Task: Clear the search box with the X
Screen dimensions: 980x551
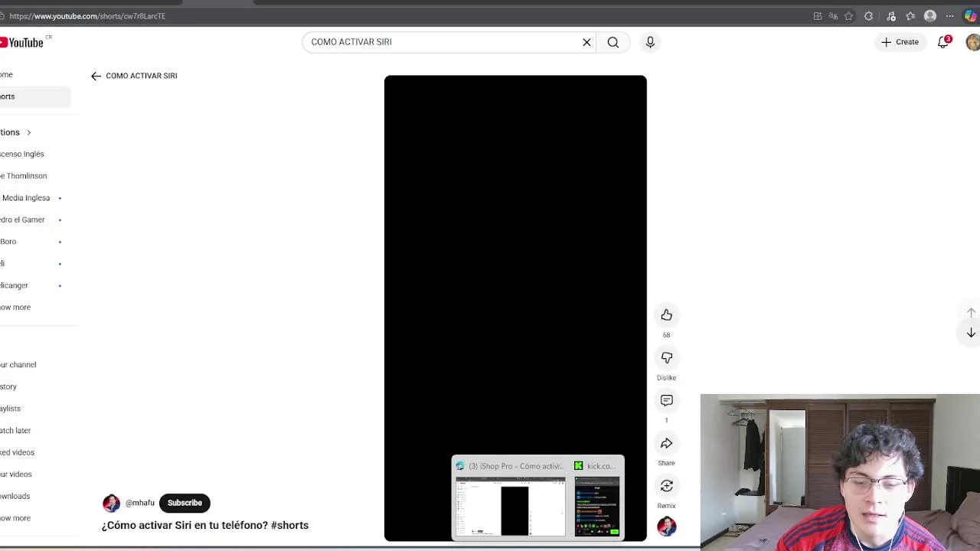Action: pos(586,42)
